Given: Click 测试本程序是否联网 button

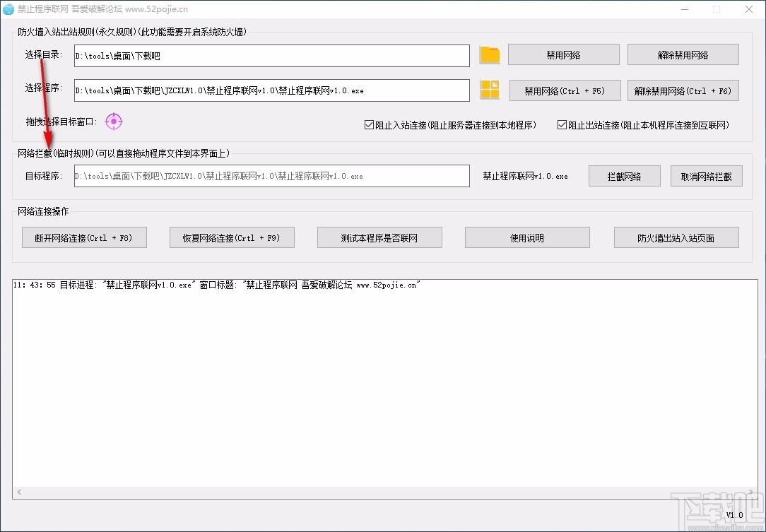Looking at the screenshot, I should click(x=379, y=238).
